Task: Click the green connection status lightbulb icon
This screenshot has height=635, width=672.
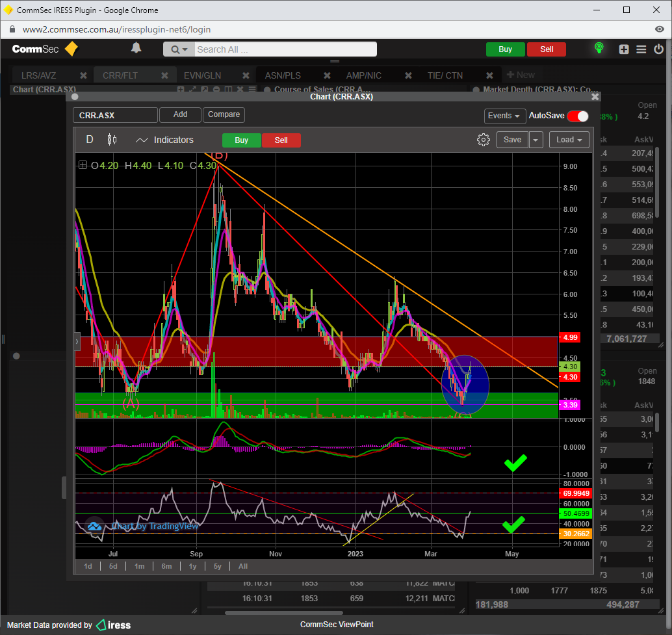Action: (599, 48)
